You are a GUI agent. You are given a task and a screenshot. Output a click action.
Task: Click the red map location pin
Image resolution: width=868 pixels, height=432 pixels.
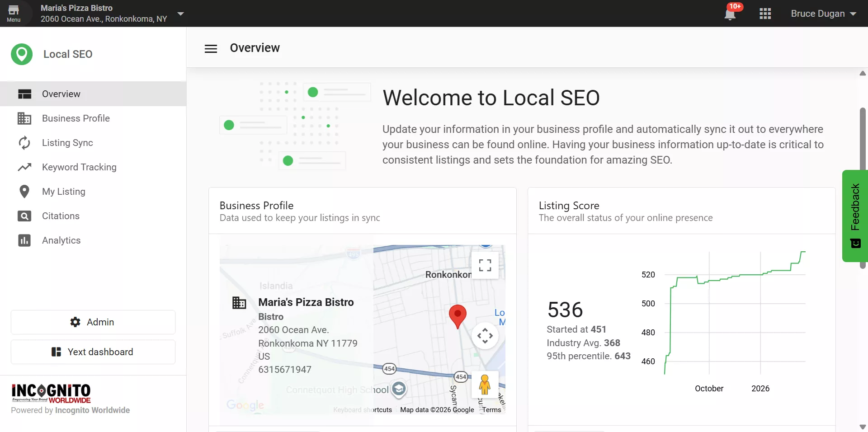[458, 316]
